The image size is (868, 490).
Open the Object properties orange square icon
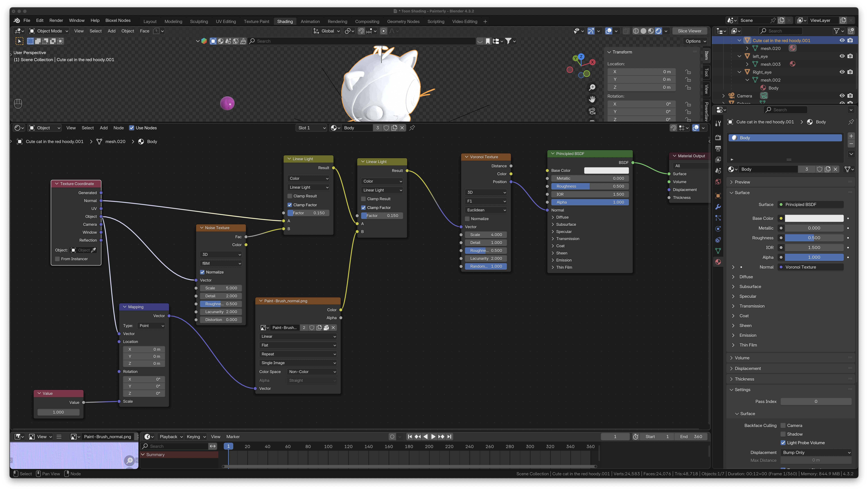718,196
